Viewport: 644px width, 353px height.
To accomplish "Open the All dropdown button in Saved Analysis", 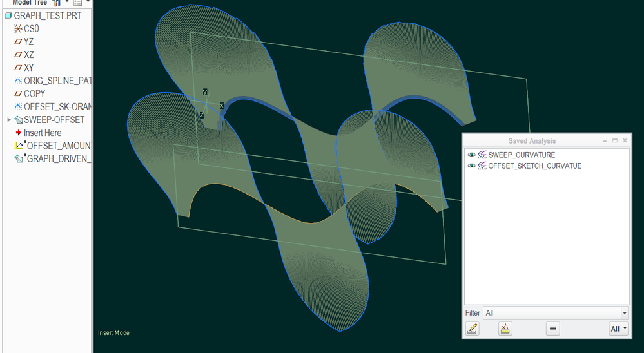I will pyautogui.click(x=619, y=329).
